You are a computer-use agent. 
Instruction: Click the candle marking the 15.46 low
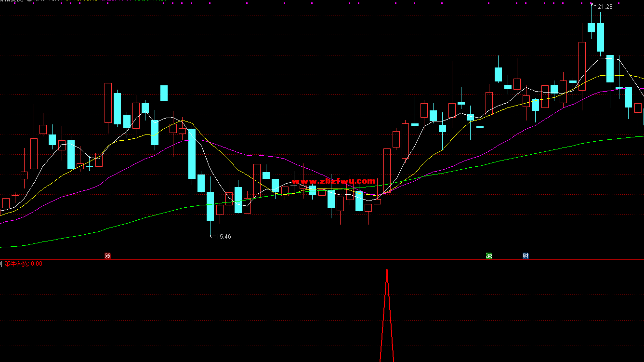[210, 206]
